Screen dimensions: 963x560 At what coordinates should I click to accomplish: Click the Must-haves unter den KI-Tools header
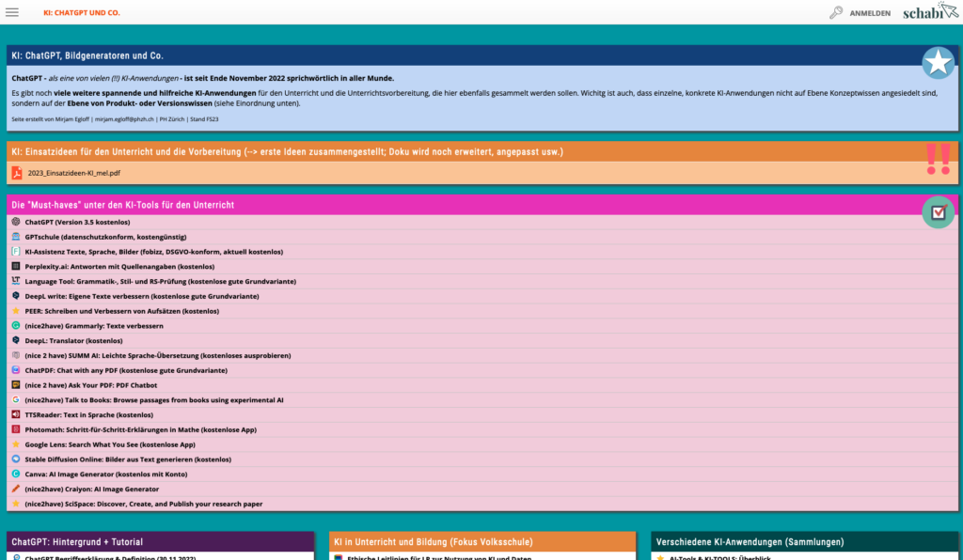pyautogui.click(x=123, y=205)
